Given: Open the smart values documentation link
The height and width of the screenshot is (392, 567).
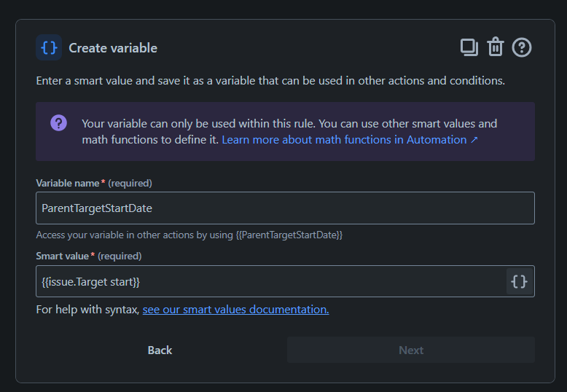Looking at the screenshot, I should (235, 310).
